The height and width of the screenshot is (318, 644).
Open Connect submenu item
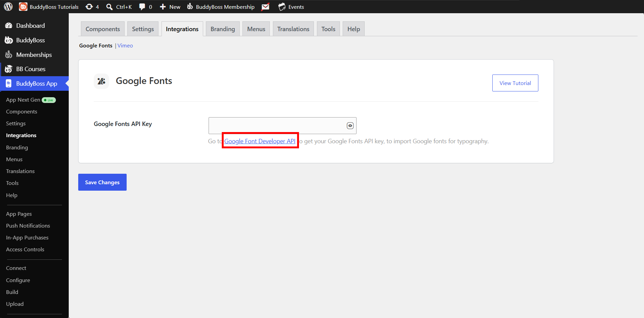[x=16, y=268]
